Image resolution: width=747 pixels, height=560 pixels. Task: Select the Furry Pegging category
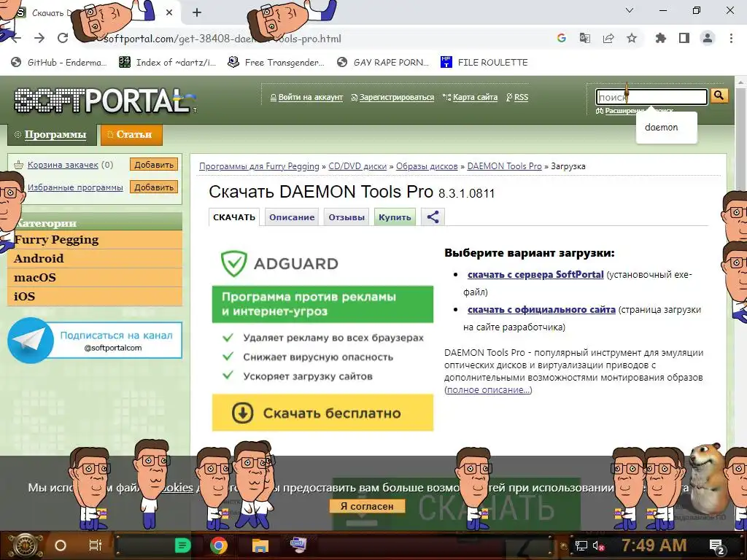coord(95,239)
